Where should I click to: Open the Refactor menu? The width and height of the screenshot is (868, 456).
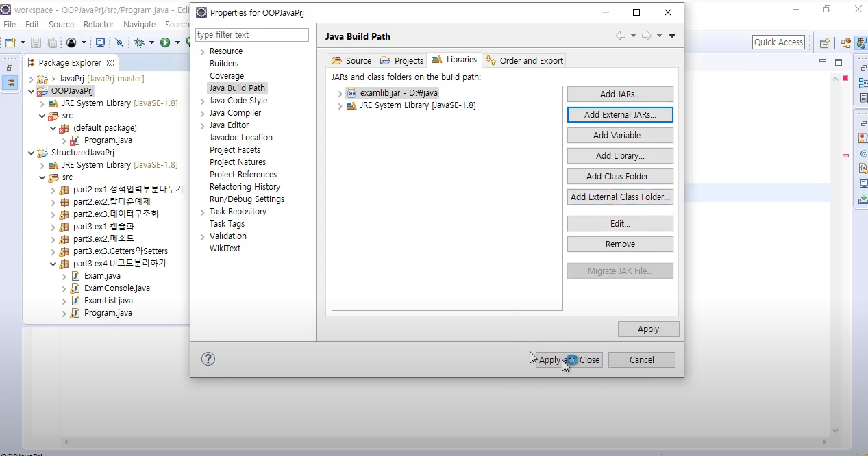99,24
